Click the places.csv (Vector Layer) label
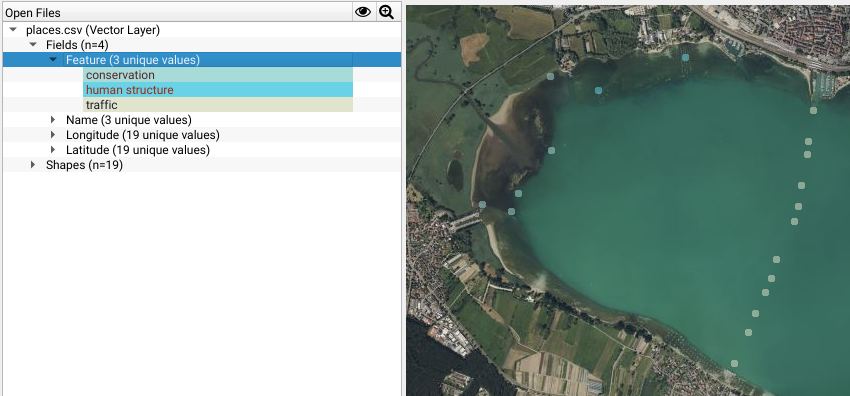850x396 pixels. point(93,30)
